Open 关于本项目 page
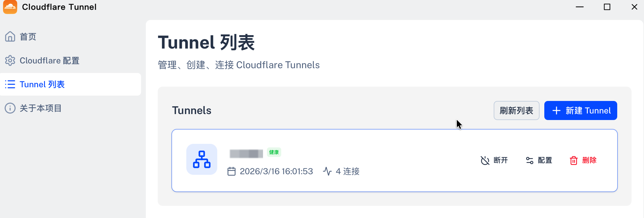This screenshot has height=218, width=644. pos(40,108)
